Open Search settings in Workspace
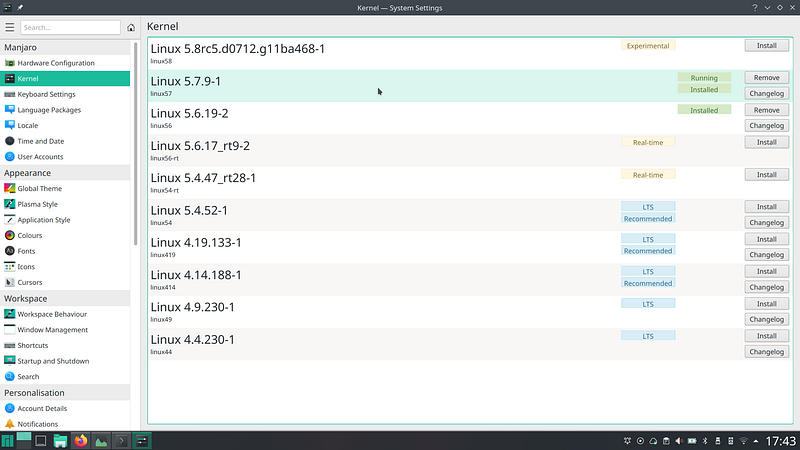800x450 pixels. coord(65,377)
